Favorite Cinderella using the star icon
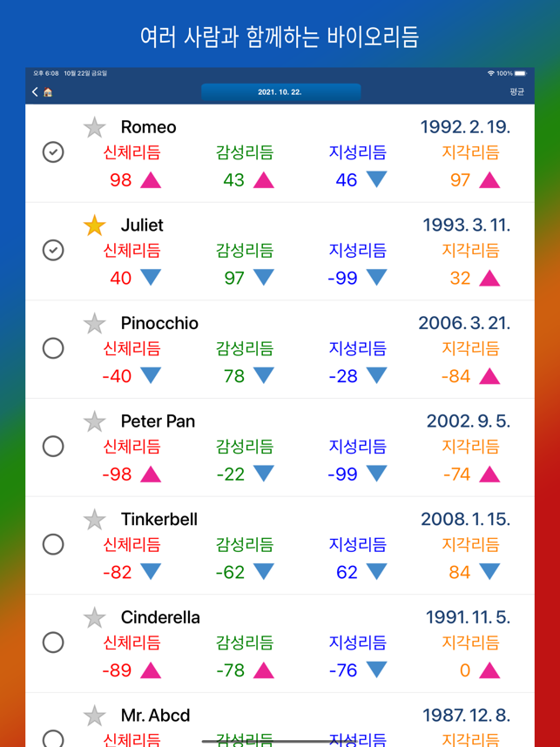The width and height of the screenshot is (560, 747). [x=94, y=618]
